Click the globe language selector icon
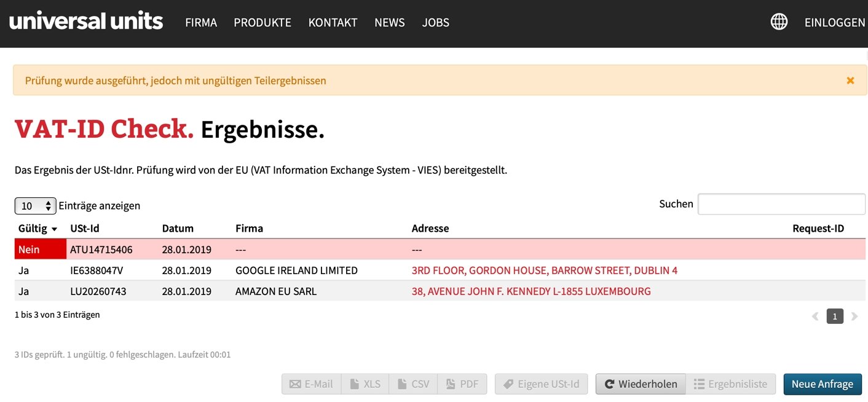 [779, 22]
